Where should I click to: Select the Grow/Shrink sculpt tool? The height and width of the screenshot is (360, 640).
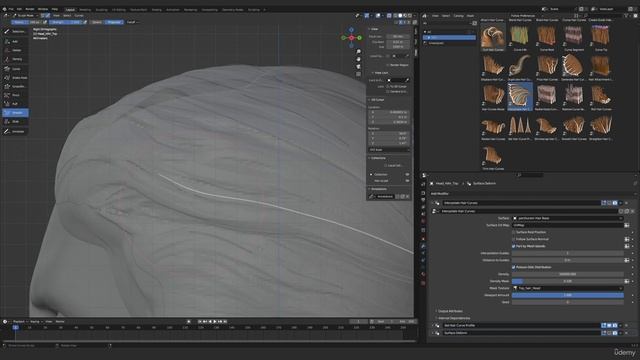(x=15, y=87)
